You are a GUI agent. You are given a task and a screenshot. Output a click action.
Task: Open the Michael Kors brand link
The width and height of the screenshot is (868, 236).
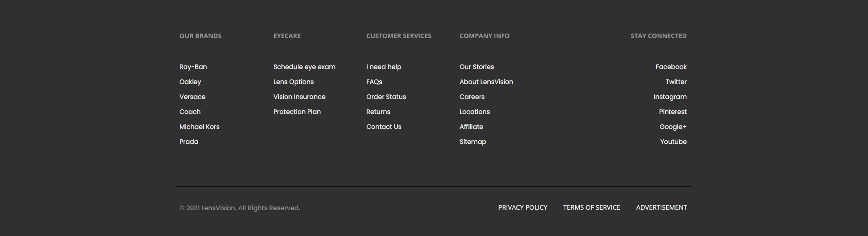click(199, 127)
